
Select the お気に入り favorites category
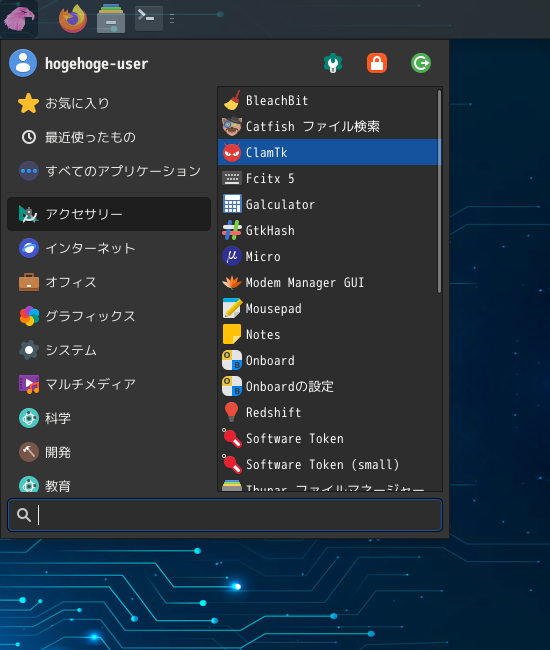point(109,103)
